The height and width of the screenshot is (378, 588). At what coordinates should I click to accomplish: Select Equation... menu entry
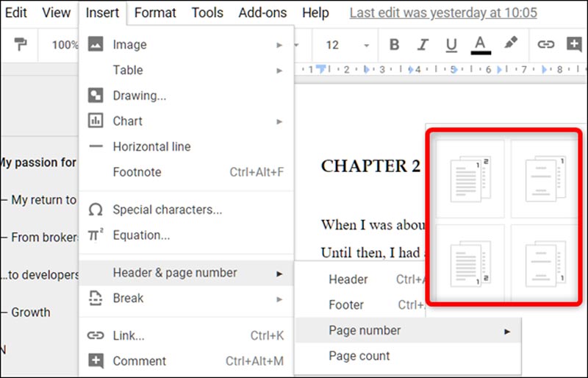coord(187,235)
